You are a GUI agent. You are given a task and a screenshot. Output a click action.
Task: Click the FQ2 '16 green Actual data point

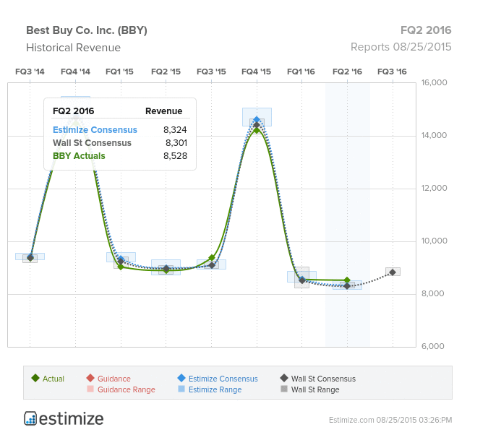[x=347, y=280]
